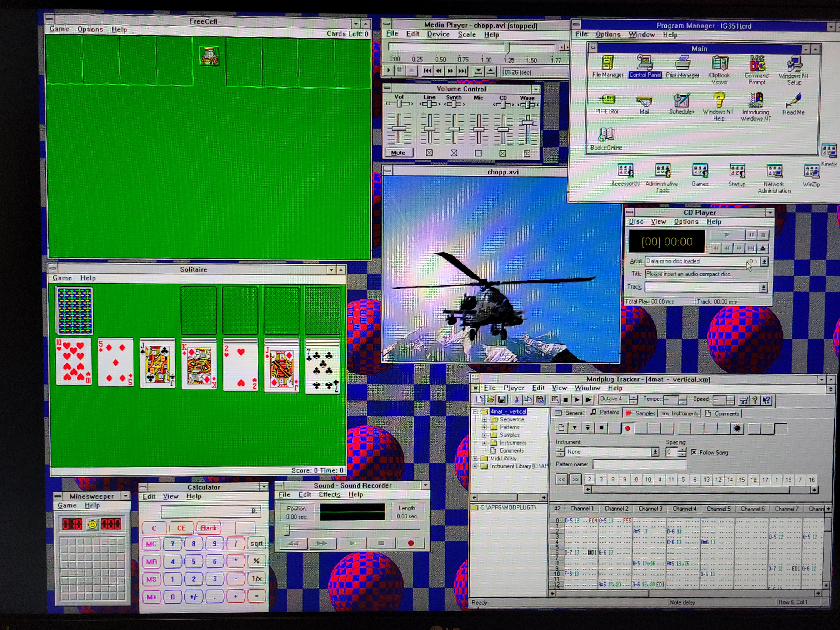Toggle the Follow Song checkbox
Image resolution: width=840 pixels, height=630 pixels.
tap(694, 452)
